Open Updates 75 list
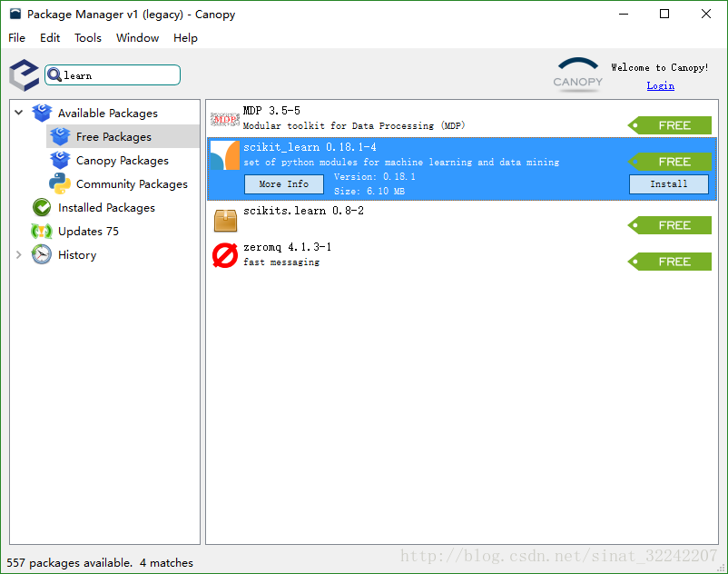This screenshot has height=574, width=728. (x=88, y=231)
